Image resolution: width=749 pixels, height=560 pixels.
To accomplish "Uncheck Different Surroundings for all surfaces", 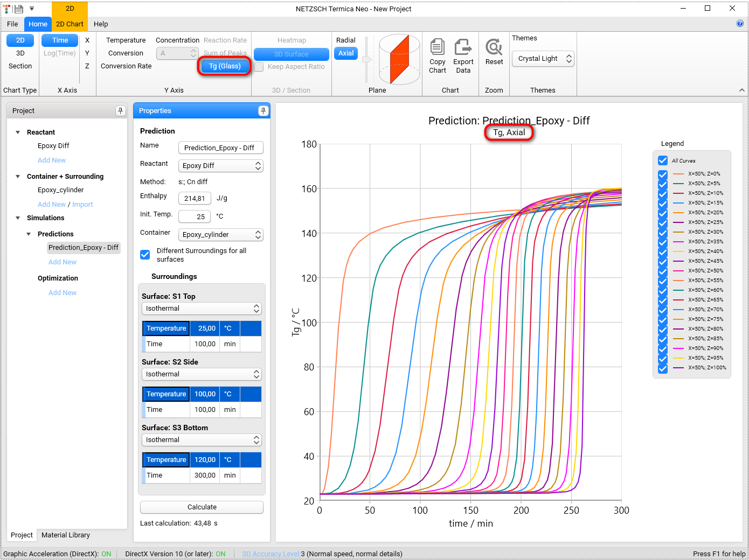I will click(x=145, y=255).
